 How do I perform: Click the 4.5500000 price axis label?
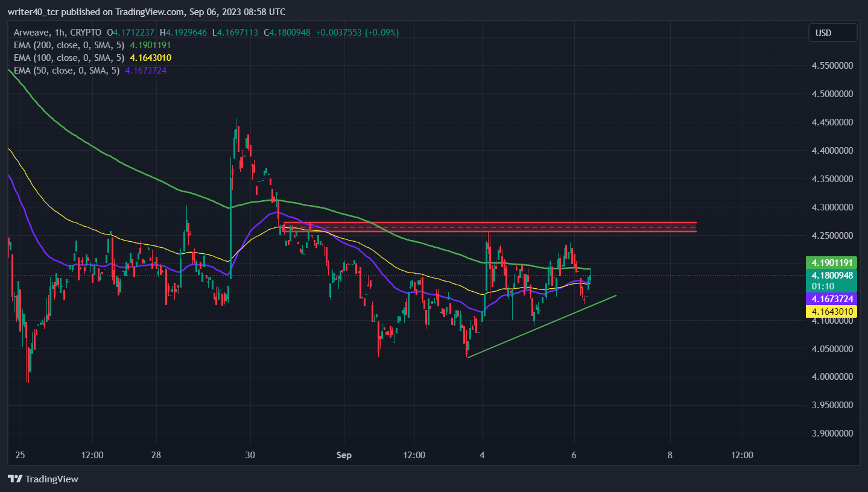(832, 66)
